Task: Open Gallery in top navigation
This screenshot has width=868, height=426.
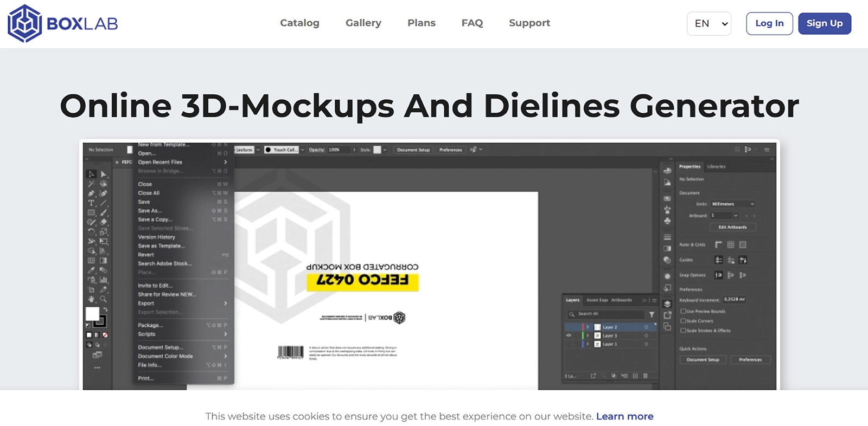Action: tap(363, 23)
